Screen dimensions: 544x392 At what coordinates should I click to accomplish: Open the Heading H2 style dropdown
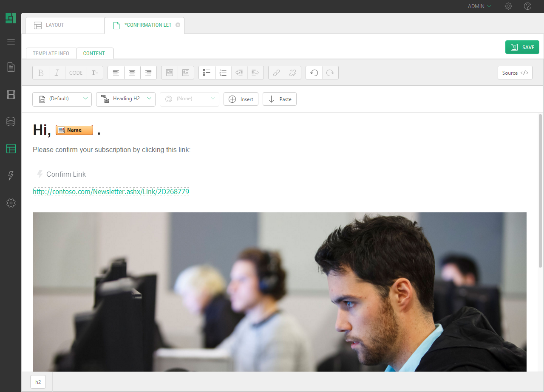pyautogui.click(x=126, y=99)
